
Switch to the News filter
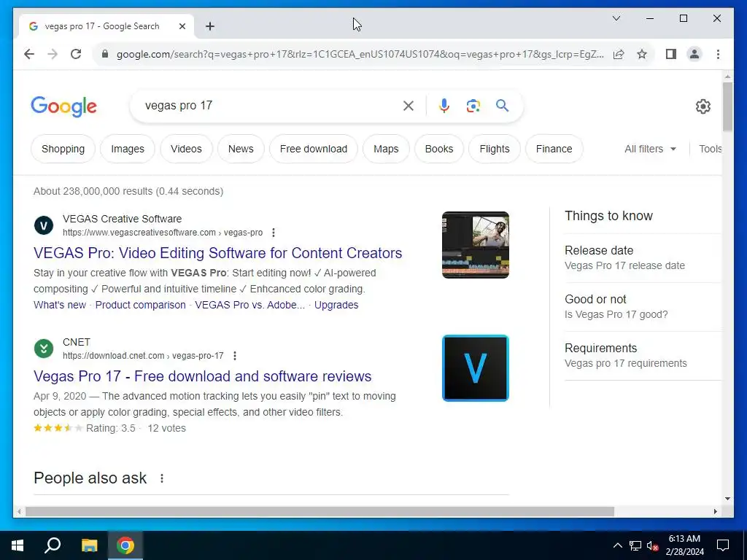(241, 149)
